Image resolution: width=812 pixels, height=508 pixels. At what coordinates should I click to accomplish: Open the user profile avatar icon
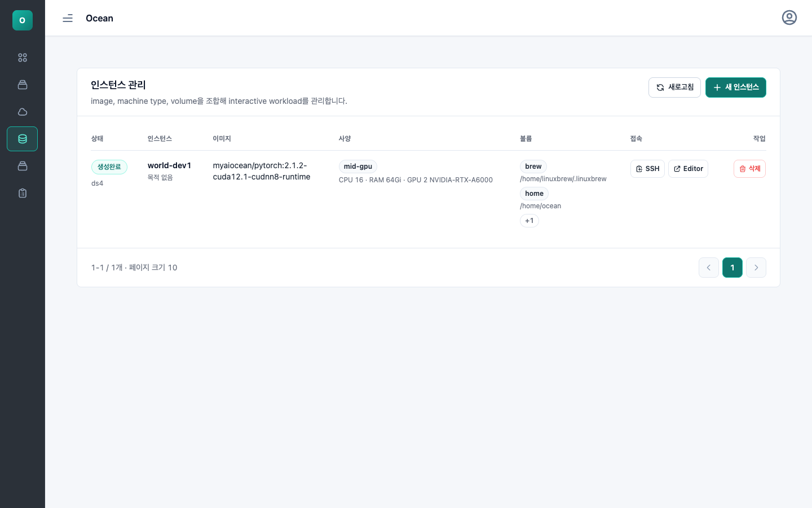(x=789, y=17)
